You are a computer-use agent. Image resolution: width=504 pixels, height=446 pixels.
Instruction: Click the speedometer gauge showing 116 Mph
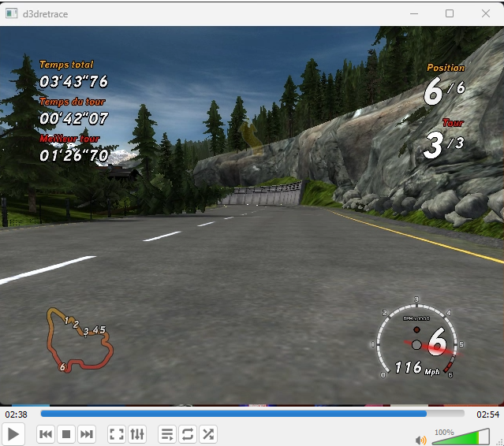pyautogui.click(x=419, y=338)
